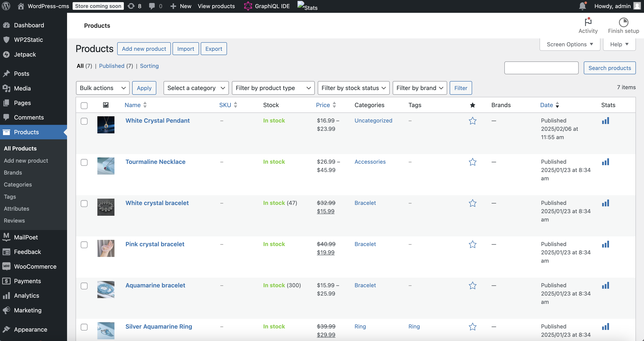Toggle the select-all checkbox in table header
The image size is (644, 341).
(x=84, y=106)
